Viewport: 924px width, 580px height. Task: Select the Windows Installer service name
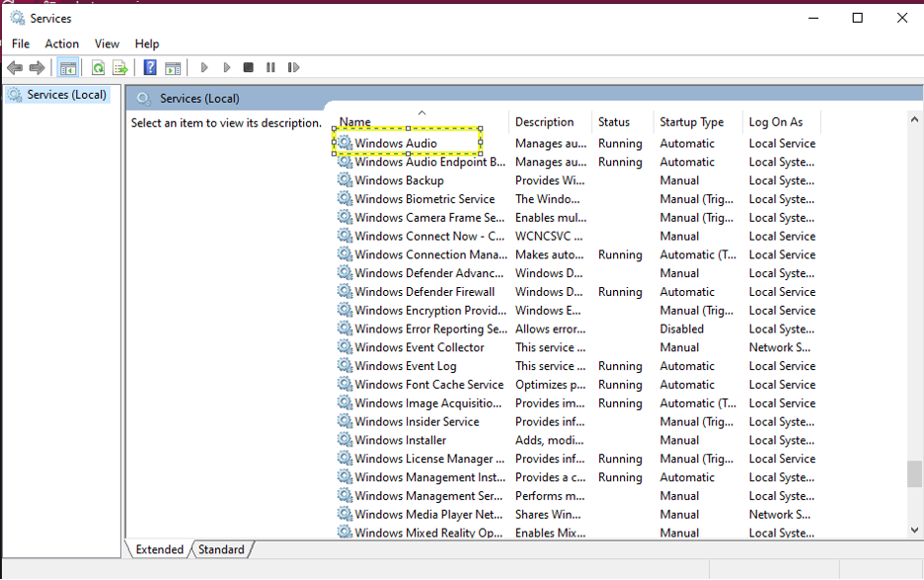point(400,440)
